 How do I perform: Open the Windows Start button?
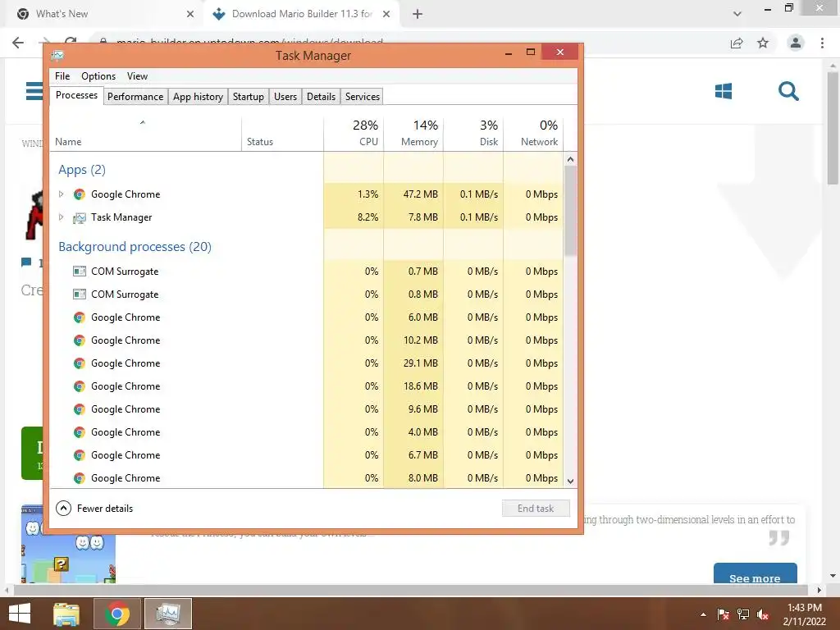[x=20, y=614]
